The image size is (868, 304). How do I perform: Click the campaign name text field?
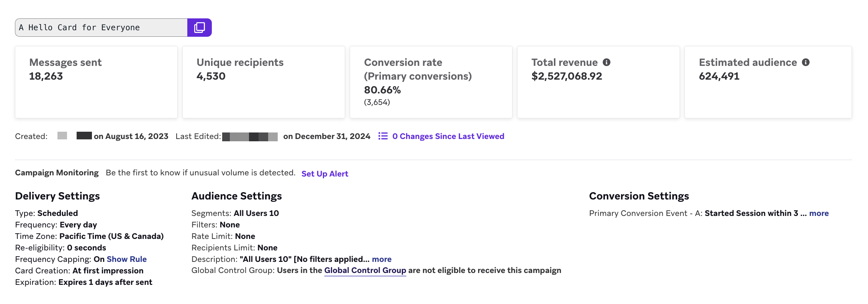coord(101,28)
